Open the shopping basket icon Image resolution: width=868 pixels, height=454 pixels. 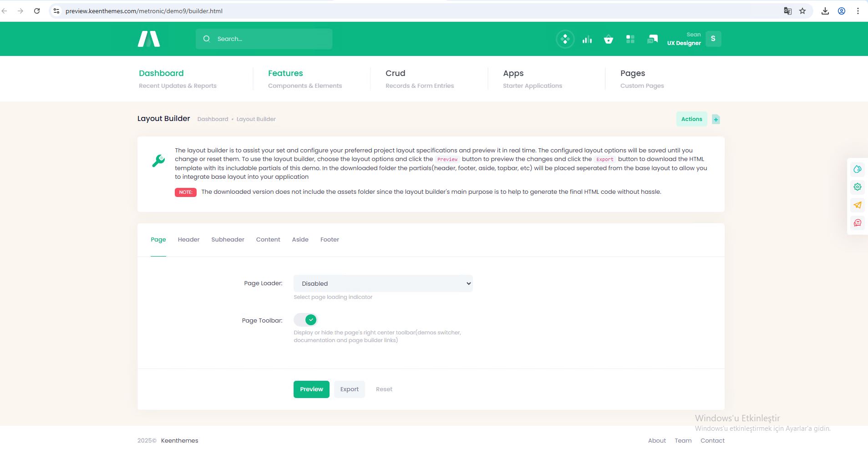click(x=608, y=40)
